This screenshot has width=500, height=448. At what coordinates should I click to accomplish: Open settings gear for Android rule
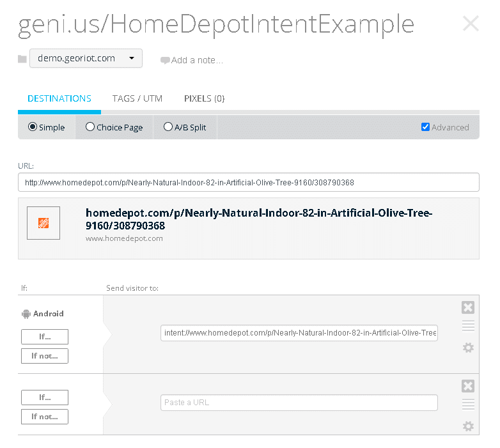pyautogui.click(x=467, y=348)
